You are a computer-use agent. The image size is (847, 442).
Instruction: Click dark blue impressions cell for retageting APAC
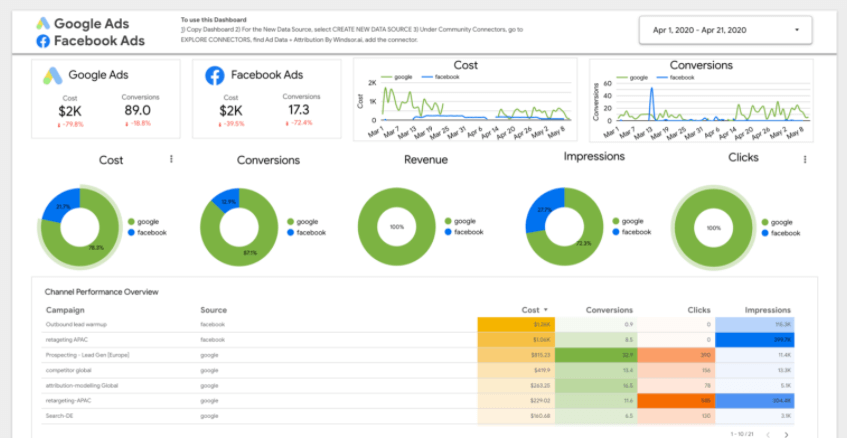[755, 340]
